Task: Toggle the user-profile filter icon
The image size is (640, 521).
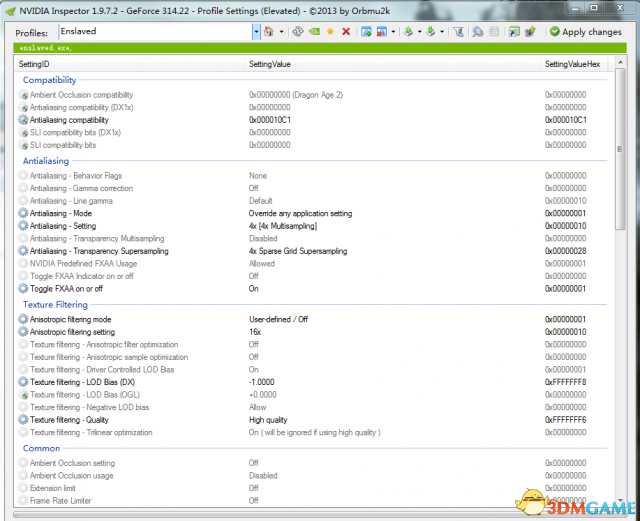Action: pyautogui.click(x=458, y=32)
